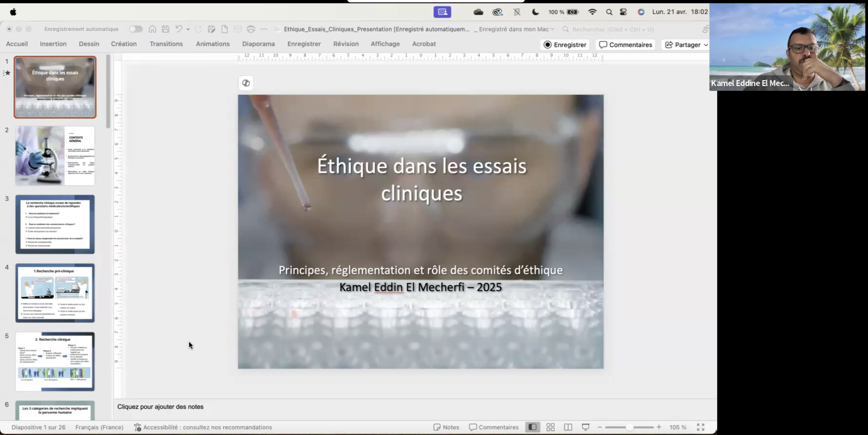Screen dimensions: 868x435
Task: Click the Enregistrer record button
Action: (565, 45)
